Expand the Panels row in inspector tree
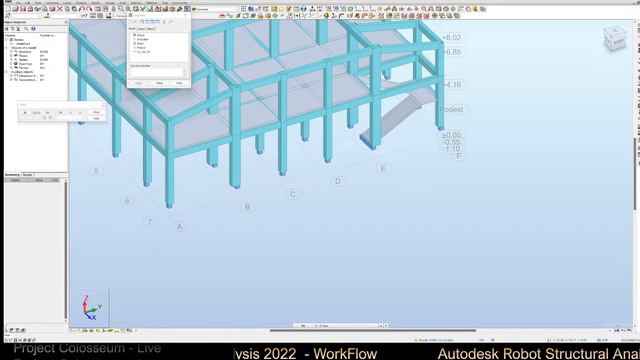Screen dimensions: 640x360 [x=11, y=56]
